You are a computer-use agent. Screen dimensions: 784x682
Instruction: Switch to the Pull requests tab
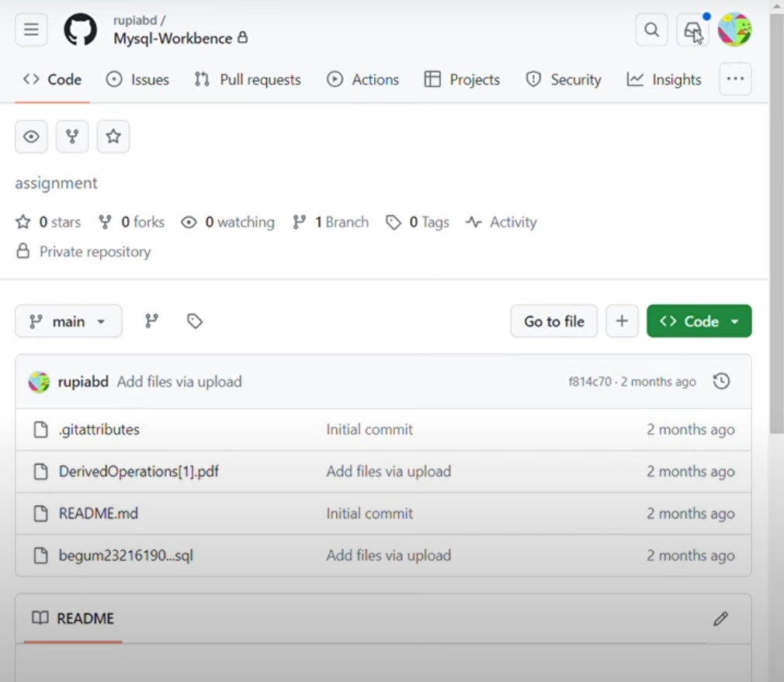(x=248, y=79)
